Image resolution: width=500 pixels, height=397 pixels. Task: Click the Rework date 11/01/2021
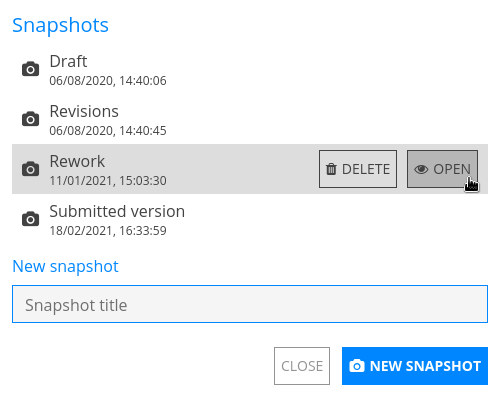click(x=81, y=181)
